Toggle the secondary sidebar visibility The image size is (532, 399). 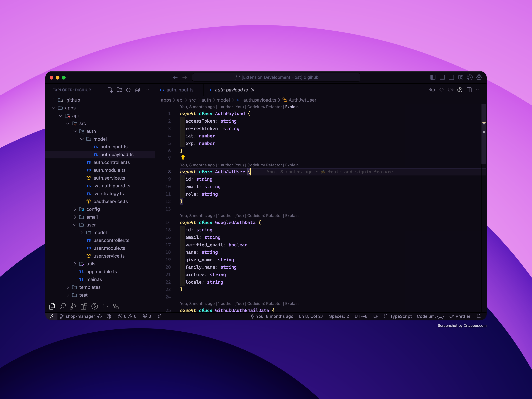tap(451, 77)
